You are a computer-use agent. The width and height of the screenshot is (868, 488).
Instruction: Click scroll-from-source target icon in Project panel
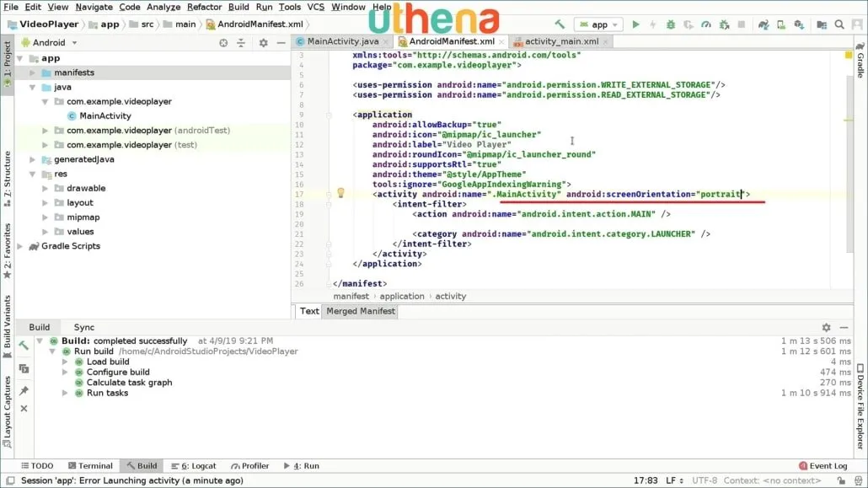223,43
